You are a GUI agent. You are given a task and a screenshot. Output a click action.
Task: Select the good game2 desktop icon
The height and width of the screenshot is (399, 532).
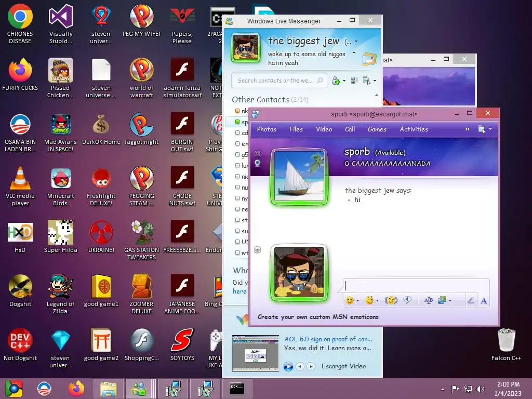pyautogui.click(x=101, y=345)
